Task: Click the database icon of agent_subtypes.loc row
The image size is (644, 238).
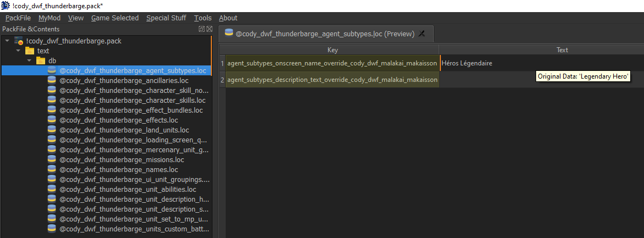Action: click(51, 70)
